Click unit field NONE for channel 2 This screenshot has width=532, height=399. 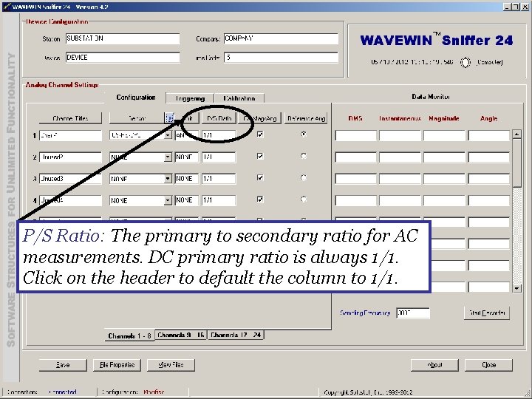tap(187, 157)
